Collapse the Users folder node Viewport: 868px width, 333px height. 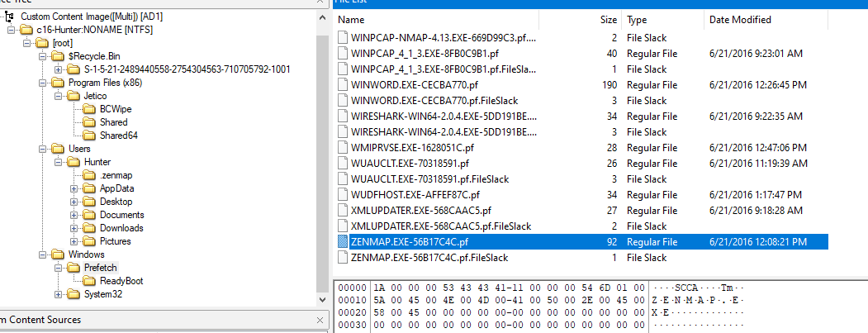point(43,149)
